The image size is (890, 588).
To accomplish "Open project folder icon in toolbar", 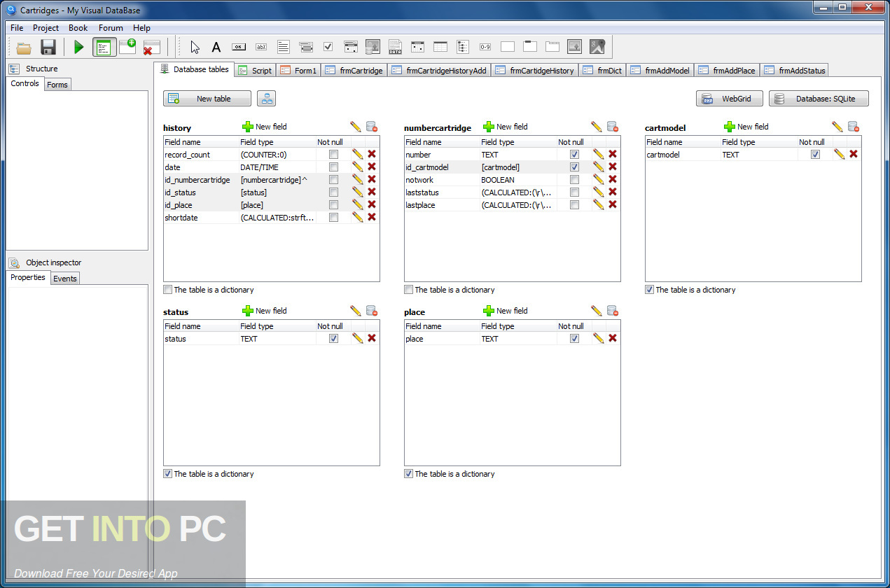I will coord(25,48).
